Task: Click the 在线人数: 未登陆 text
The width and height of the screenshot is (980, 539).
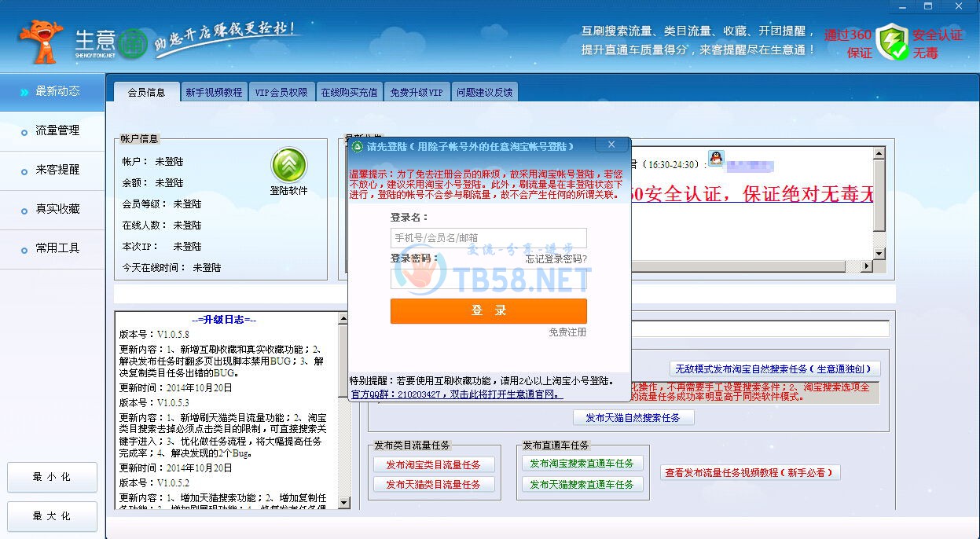Action: coord(162,225)
